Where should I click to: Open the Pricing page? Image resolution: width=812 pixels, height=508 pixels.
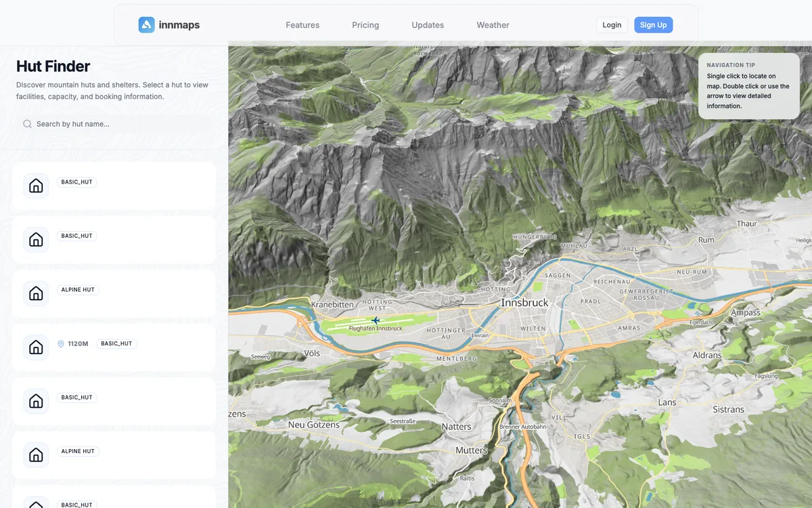(x=365, y=25)
